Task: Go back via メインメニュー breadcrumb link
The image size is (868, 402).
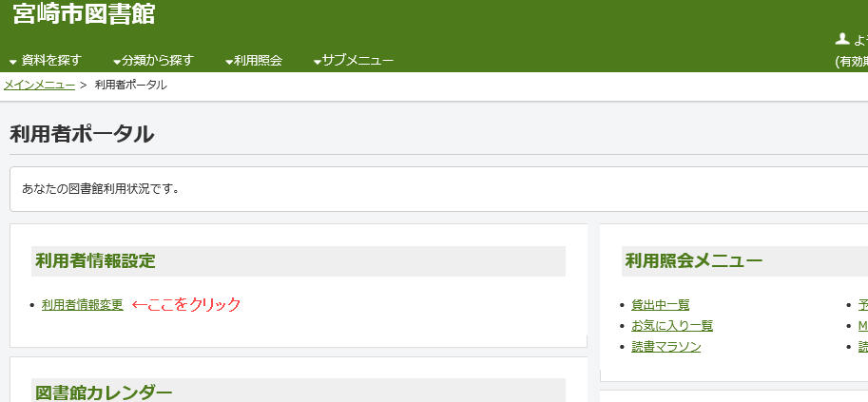Action: point(39,86)
